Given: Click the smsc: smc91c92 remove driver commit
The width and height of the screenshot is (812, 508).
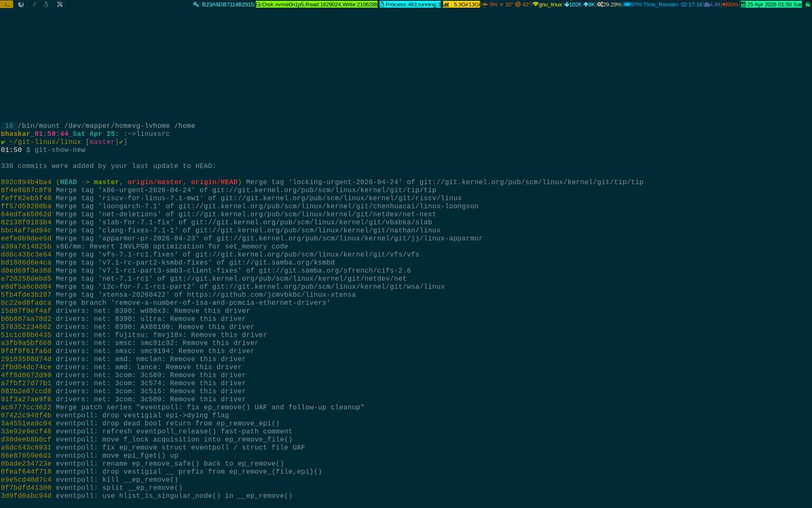Looking at the screenshot, I should (x=129, y=345).
